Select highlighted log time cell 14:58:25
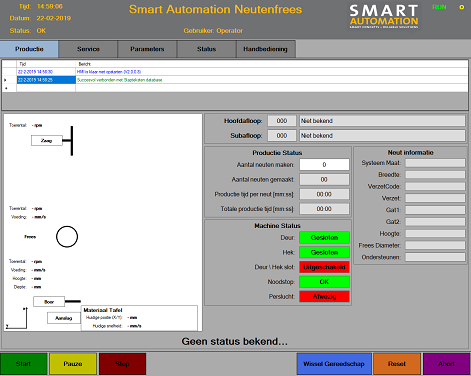471x376 pixels. [x=46, y=80]
